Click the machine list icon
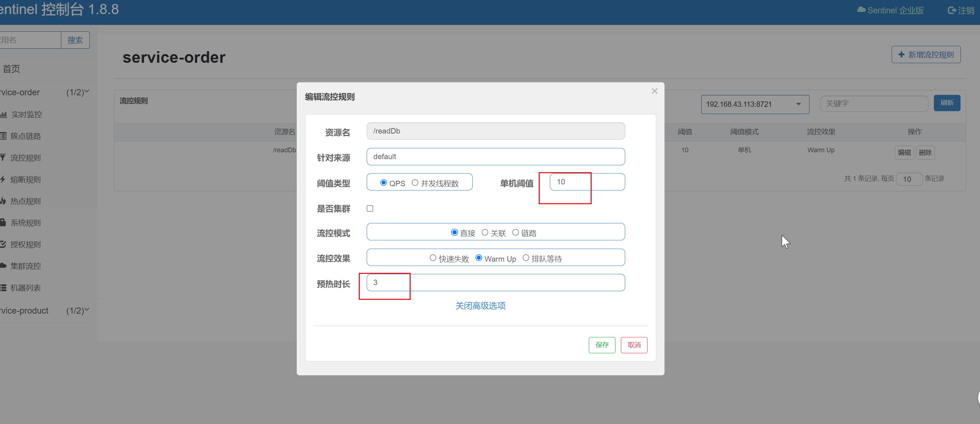 3,288
